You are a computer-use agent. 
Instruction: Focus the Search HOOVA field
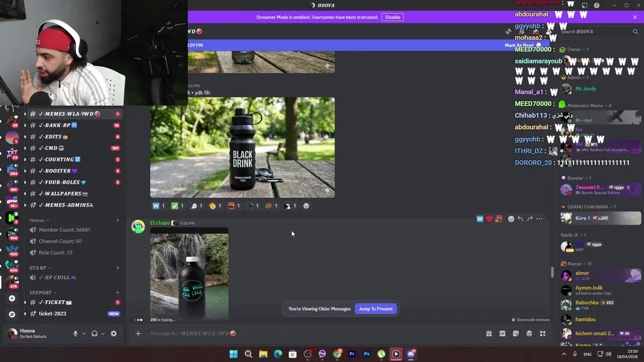click(x=599, y=31)
